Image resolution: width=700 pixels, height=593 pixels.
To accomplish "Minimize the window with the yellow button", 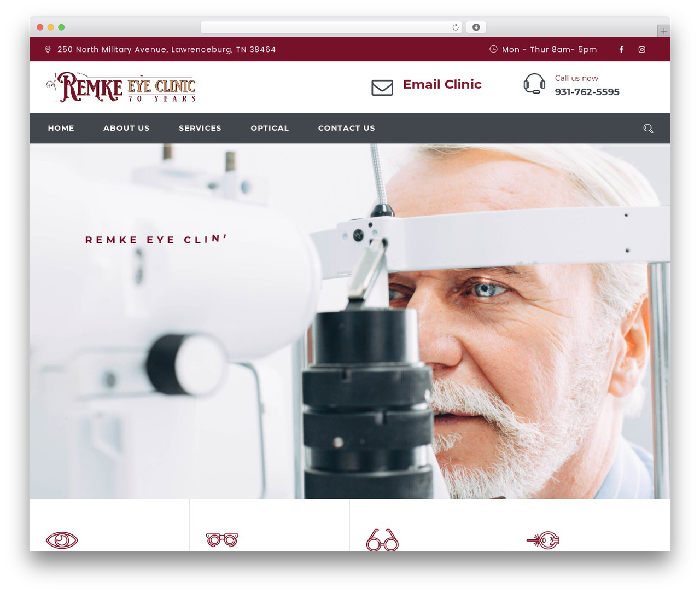I will (x=51, y=27).
